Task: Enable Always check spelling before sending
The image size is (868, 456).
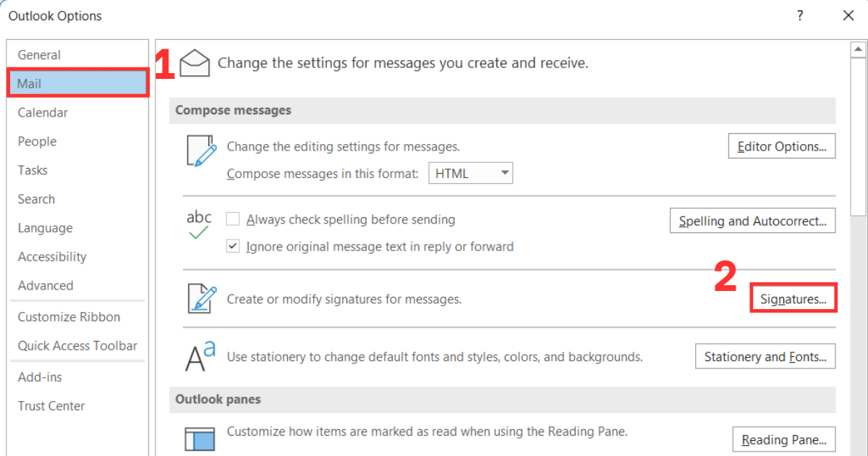Action: tap(233, 219)
